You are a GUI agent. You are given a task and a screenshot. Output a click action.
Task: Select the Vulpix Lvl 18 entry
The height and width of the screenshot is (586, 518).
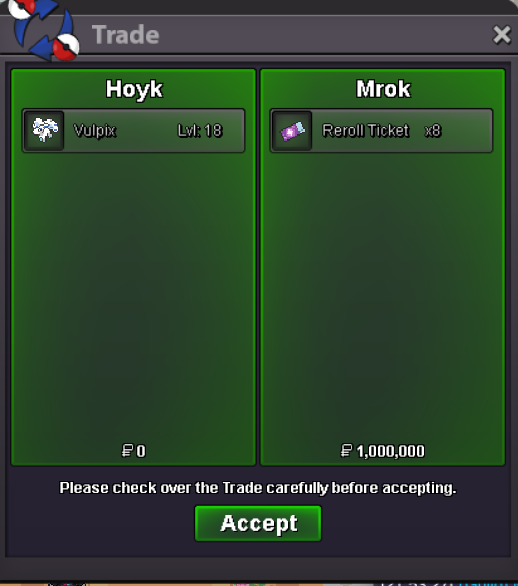(133, 130)
